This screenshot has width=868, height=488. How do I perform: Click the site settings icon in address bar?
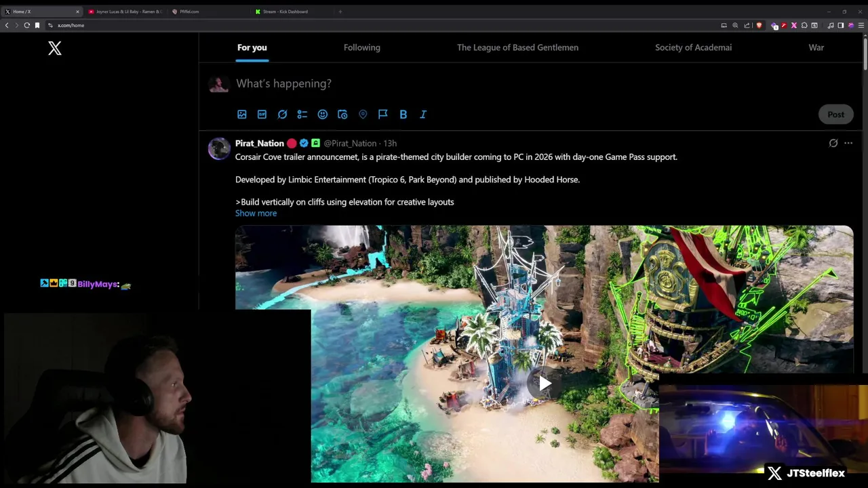tap(50, 25)
